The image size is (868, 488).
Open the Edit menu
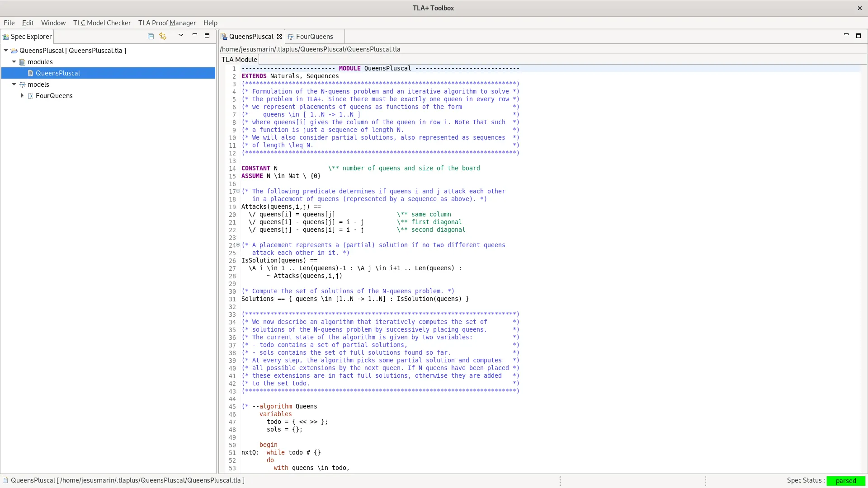tap(28, 23)
